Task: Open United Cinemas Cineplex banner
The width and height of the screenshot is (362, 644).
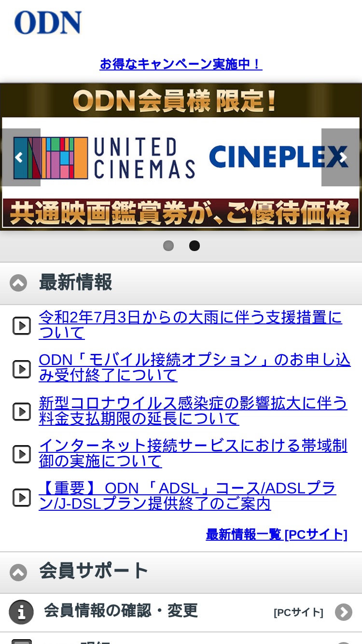Action: [181, 157]
